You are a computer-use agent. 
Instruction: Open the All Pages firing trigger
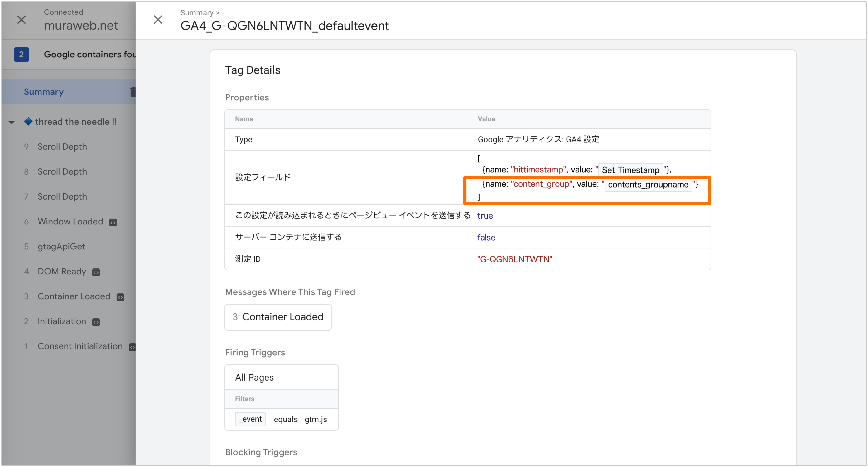point(281,377)
